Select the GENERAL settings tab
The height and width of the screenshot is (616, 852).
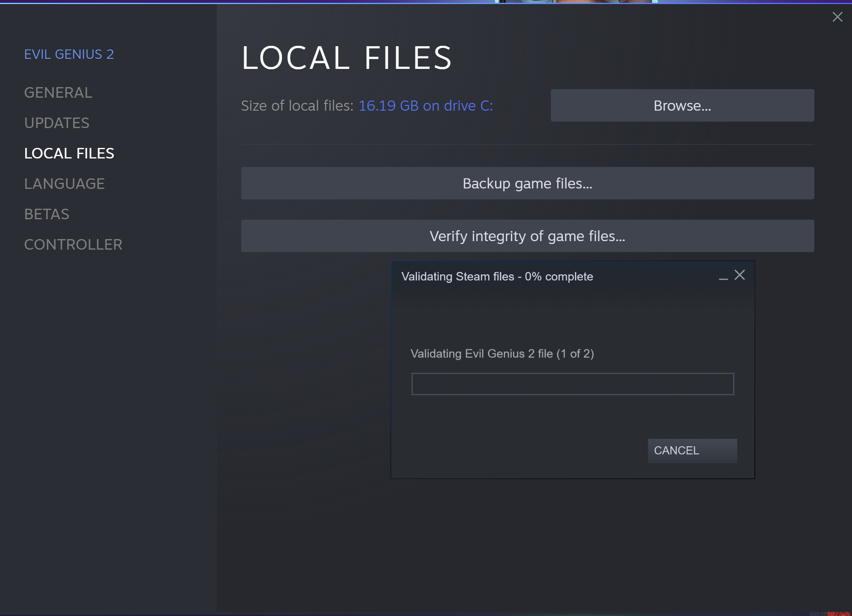coord(58,92)
